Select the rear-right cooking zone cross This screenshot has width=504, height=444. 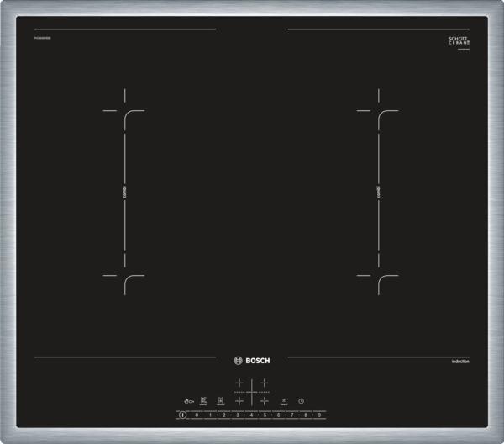(x=264, y=383)
